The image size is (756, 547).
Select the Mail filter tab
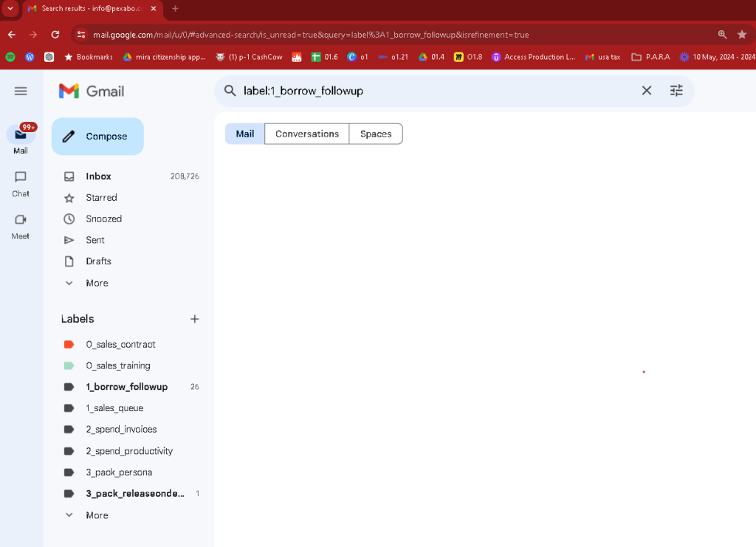point(245,134)
